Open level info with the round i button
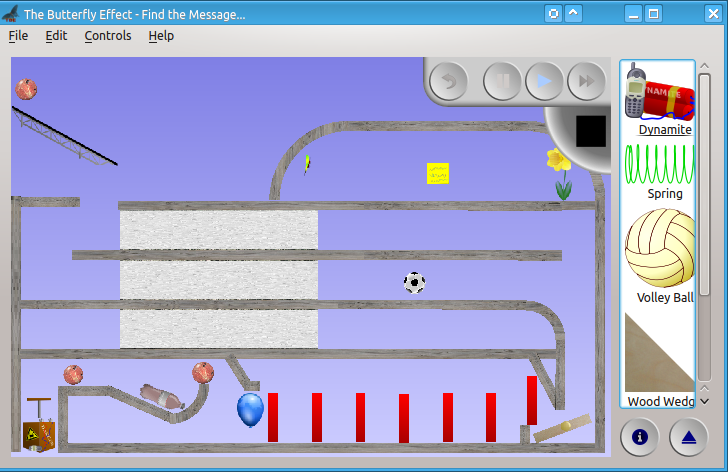728x472 pixels. point(640,436)
